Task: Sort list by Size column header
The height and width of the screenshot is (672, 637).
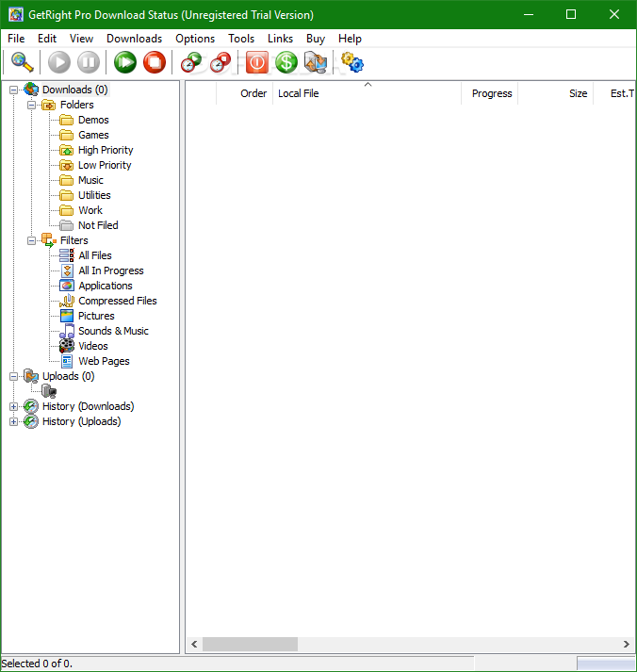Action: coord(556,93)
